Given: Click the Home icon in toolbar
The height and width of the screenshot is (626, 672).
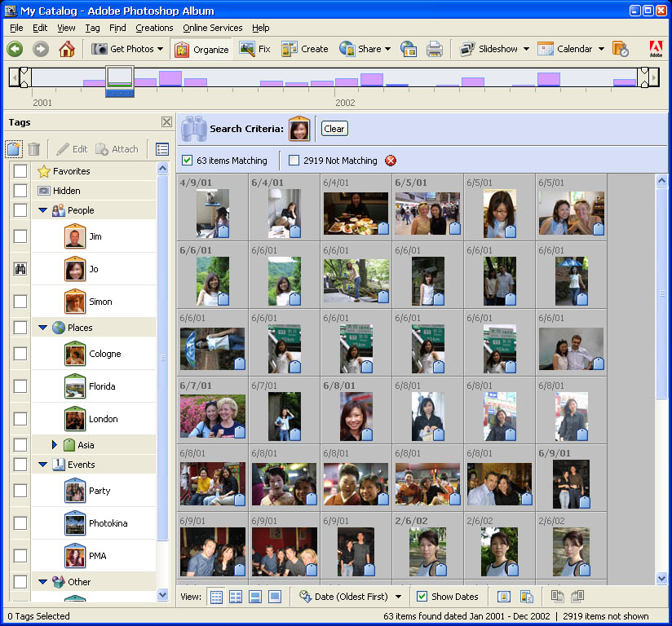Looking at the screenshot, I should (66, 49).
